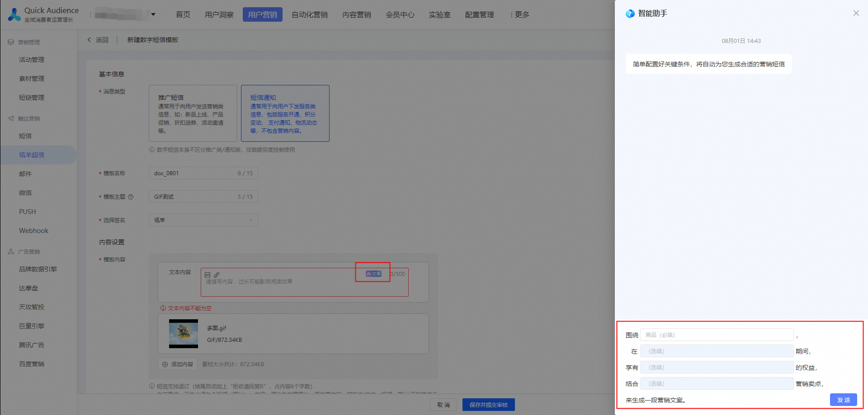Open the 选择签名 dropdown

pos(203,220)
